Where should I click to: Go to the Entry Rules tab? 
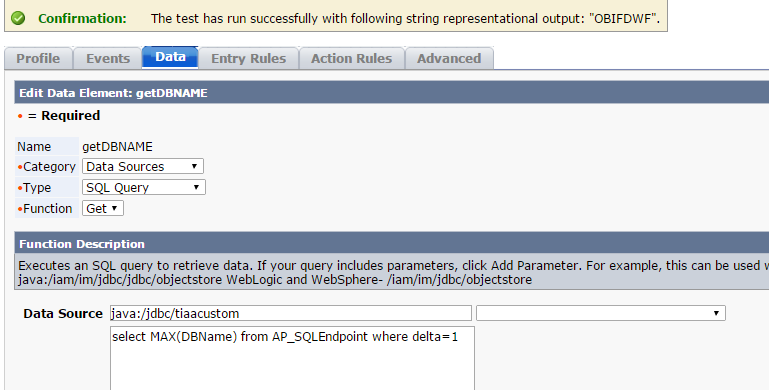click(x=249, y=58)
